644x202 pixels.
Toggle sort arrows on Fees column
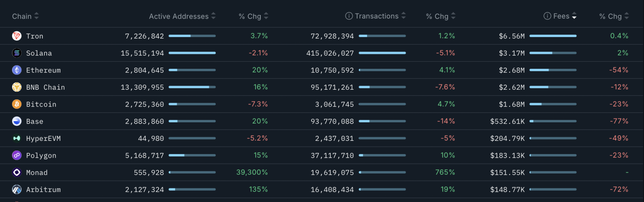tap(574, 16)
